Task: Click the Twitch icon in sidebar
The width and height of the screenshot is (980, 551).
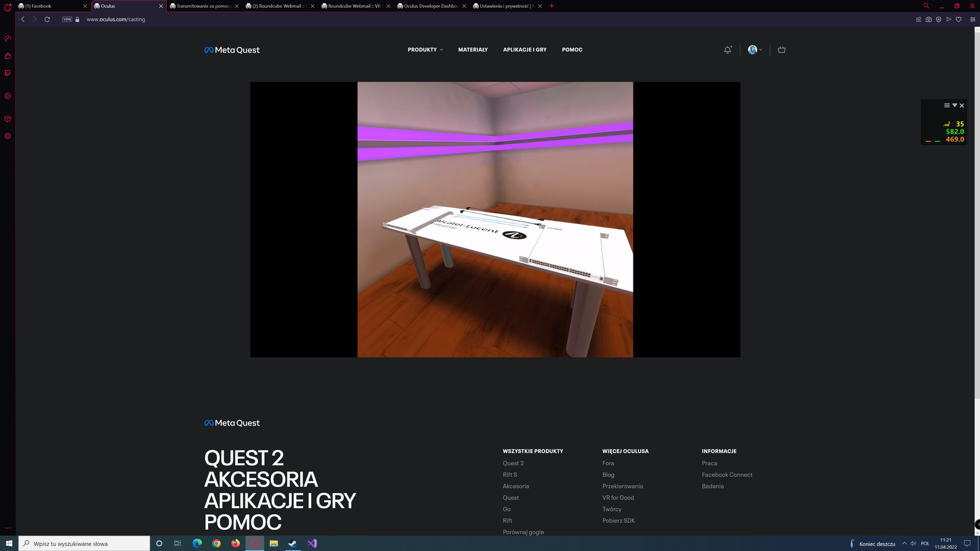Action: click(x=7, y=73)
